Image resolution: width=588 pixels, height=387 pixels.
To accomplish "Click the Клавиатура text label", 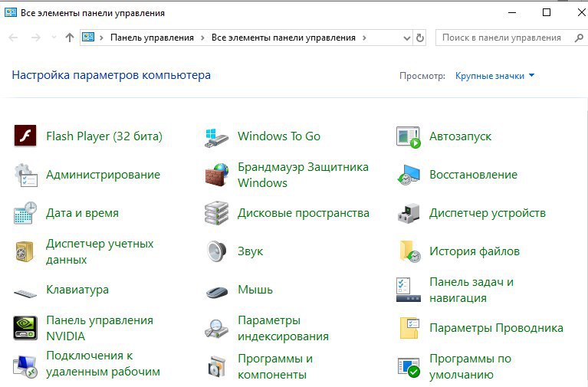I will click(77, 290).
